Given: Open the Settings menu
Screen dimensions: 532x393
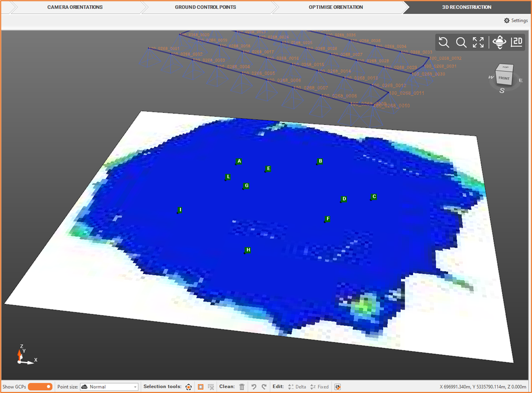Looking at the screenshot, I should point(516,20).
